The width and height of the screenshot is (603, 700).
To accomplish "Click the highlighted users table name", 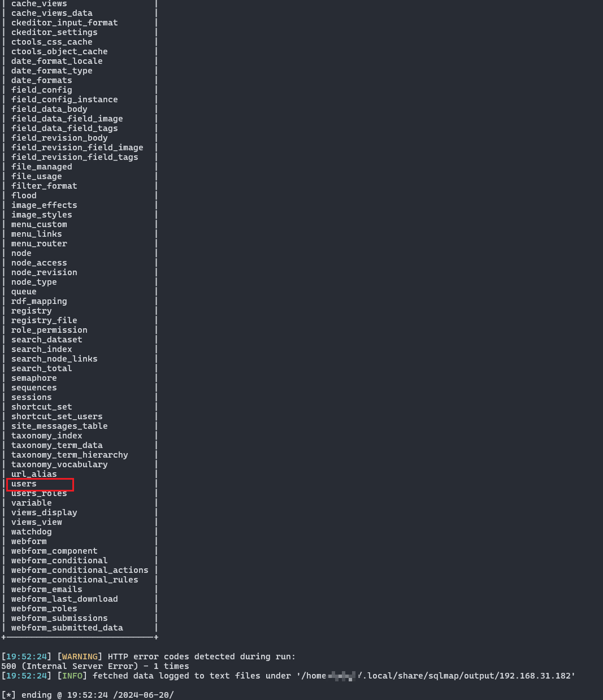I will click(24, 484).
